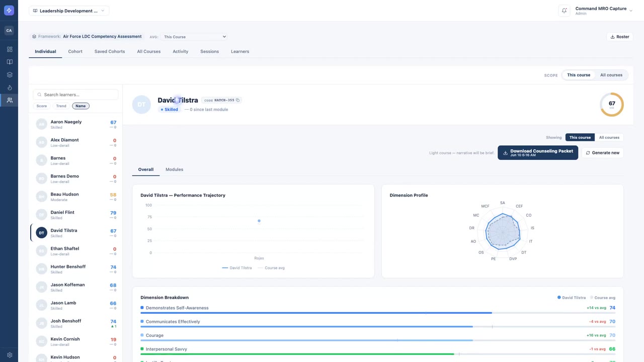Expand the Command MRO Capture account menu
Image resolution: width=644 pixels, height=362 pixels.
click(603, 11)
